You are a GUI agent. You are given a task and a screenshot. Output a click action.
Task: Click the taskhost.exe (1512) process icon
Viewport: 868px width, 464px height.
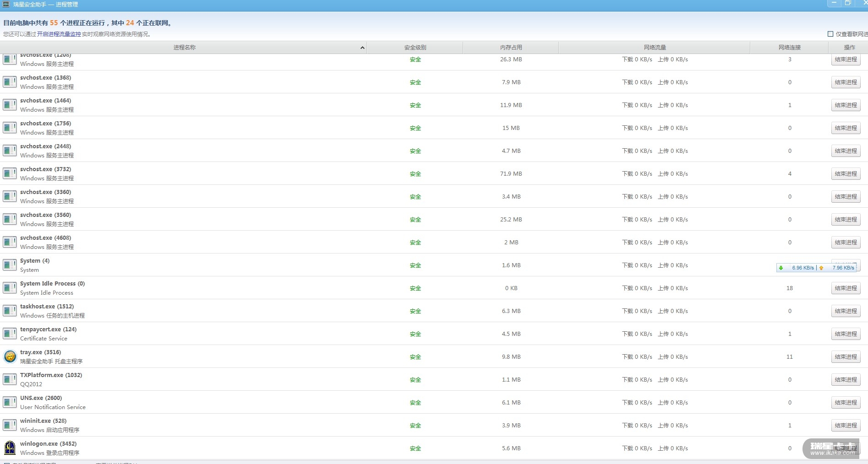click(10, 311)
